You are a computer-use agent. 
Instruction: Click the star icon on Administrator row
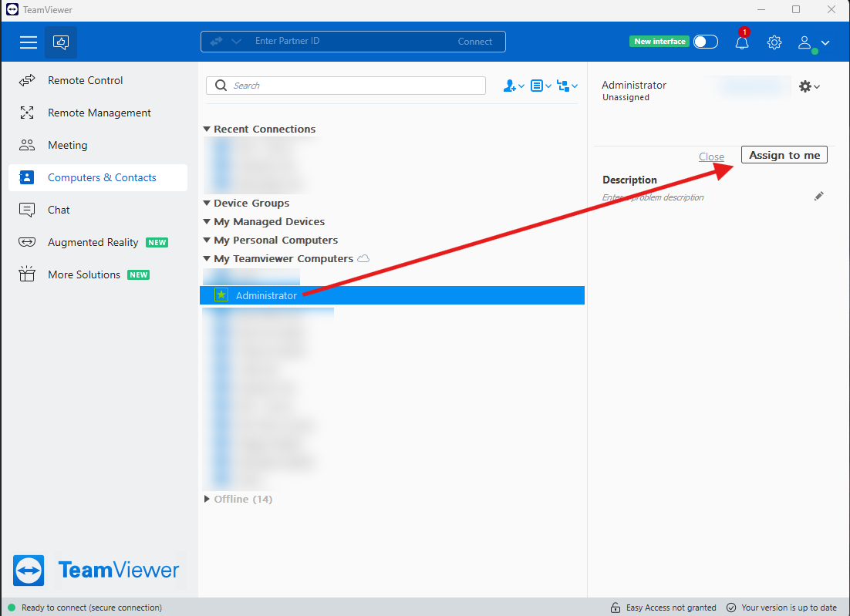(x=221, y=295)
